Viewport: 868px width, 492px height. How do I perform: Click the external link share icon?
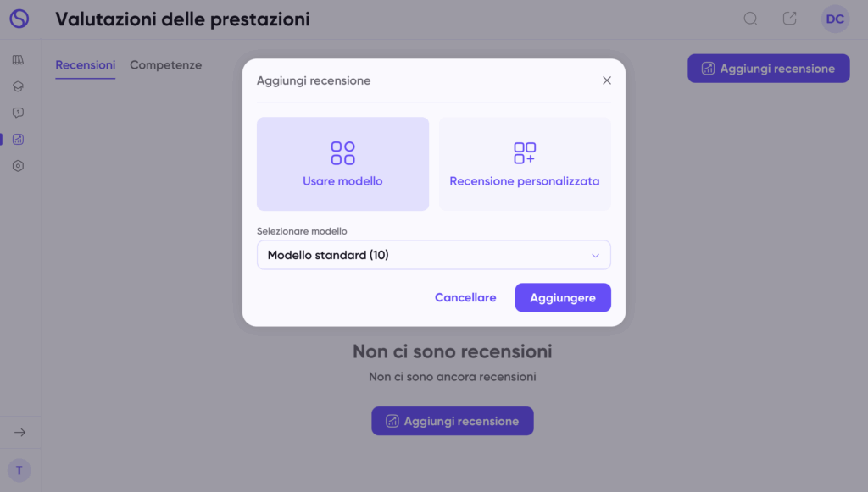tap(790, 19)
